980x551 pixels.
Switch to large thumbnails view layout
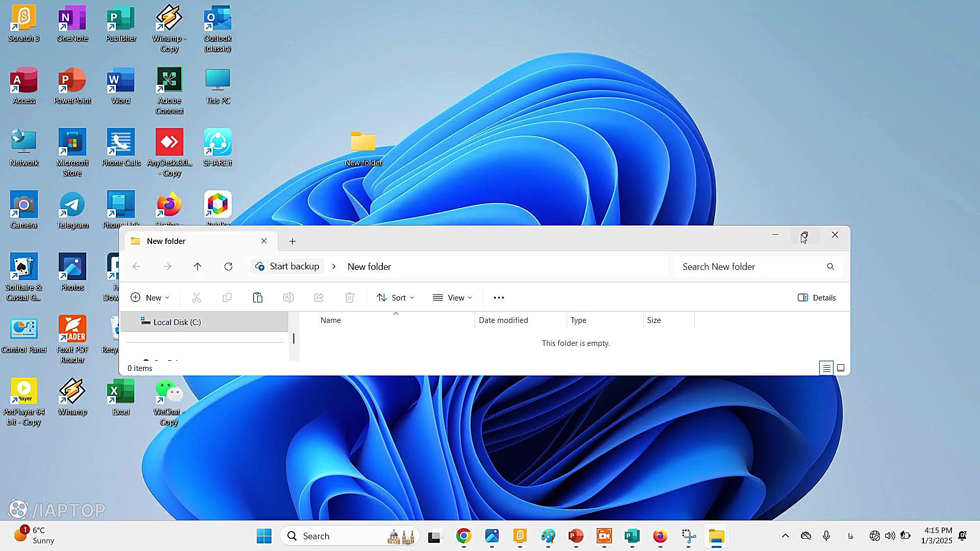[841, 368]
